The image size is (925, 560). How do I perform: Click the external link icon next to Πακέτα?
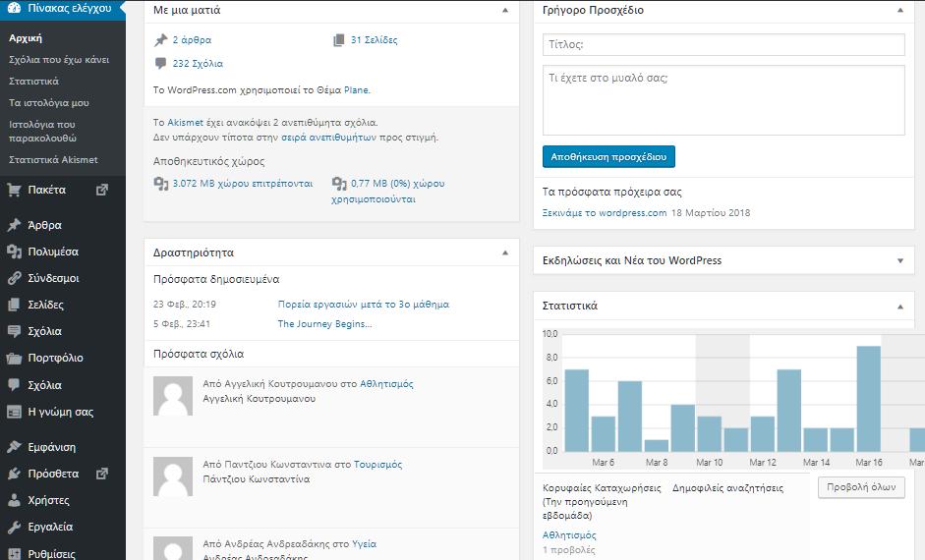tap(102, 190)
